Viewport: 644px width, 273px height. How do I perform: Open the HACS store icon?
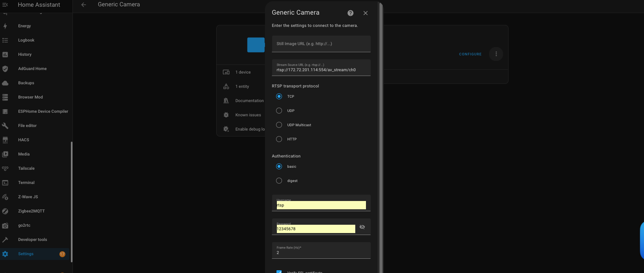(5, 140)
